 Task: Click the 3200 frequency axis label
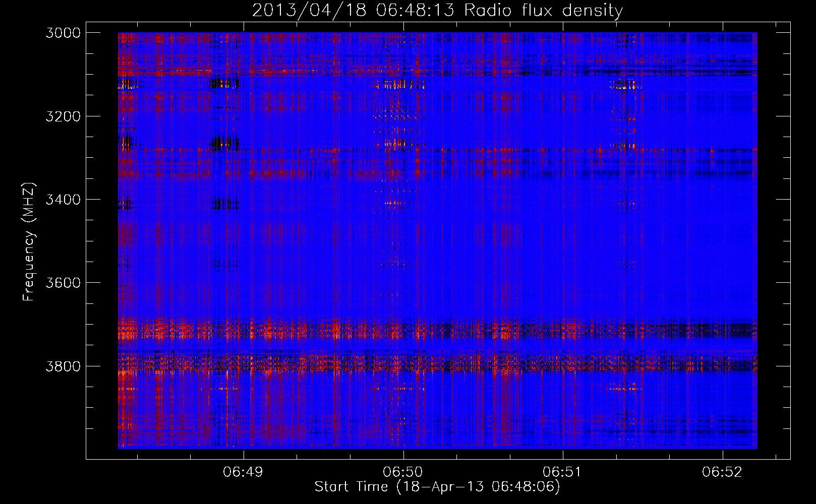63,116
